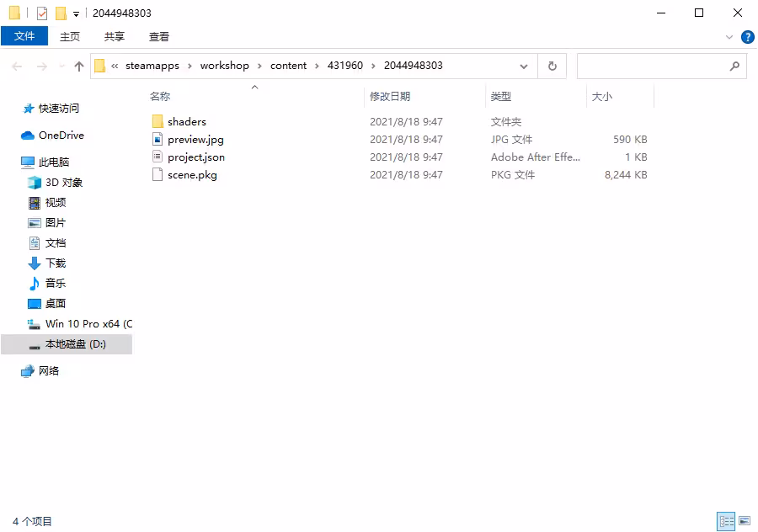The image size is (758, 532).
Task: Switch to details view layout icon
Action: [x=726, y=521]
